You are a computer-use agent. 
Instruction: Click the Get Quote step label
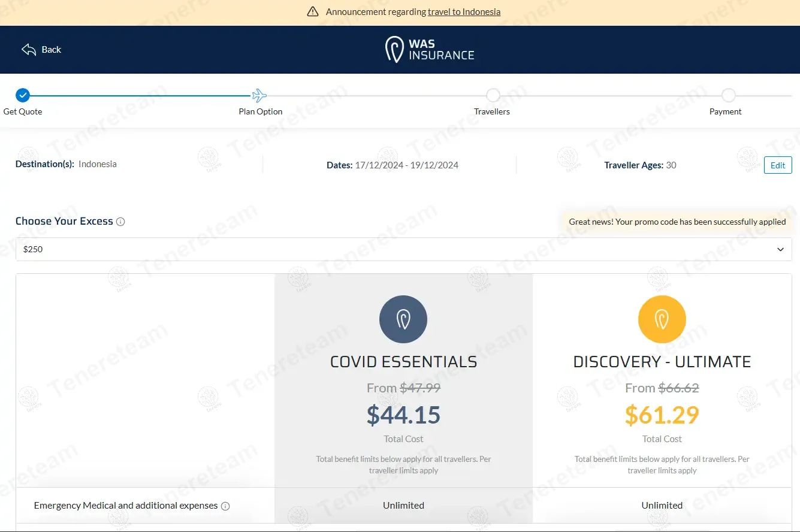coord(23,111)
